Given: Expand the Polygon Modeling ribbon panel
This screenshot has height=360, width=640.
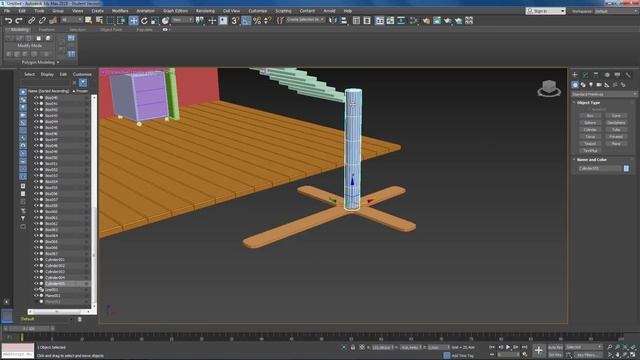Looking at the screenshot, I should tap(40, 62).
